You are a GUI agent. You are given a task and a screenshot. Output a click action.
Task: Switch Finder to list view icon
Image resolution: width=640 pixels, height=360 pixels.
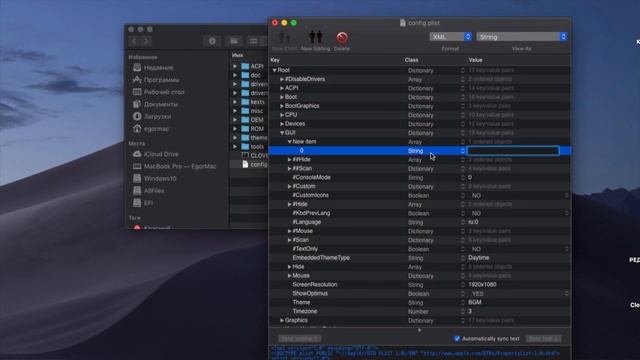(253, 41)
